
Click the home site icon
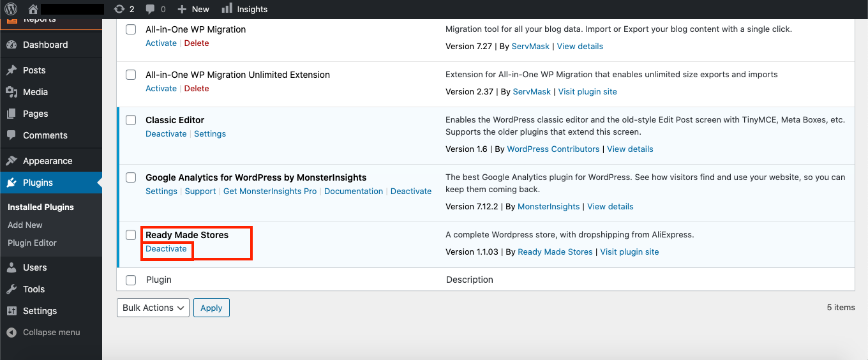tap(33, 9)
